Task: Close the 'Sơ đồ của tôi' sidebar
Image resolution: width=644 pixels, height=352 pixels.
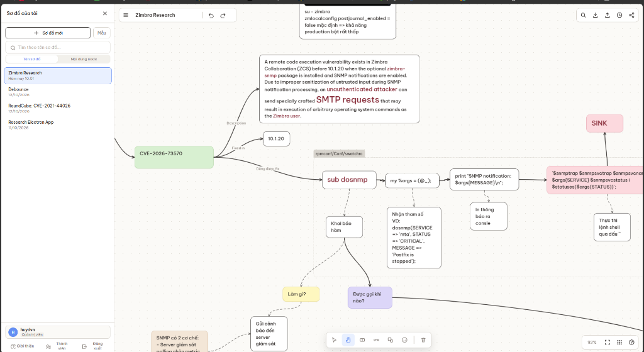Action: click(105, 14)
